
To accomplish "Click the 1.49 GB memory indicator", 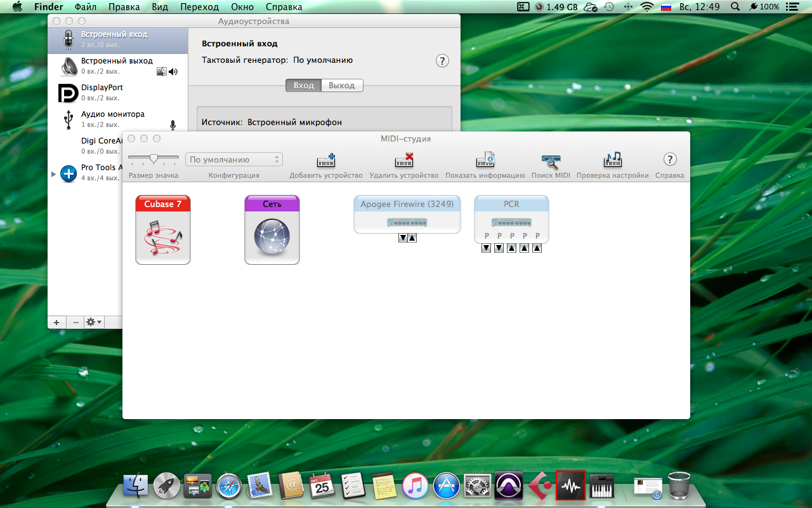I will [x=556, y=7].
